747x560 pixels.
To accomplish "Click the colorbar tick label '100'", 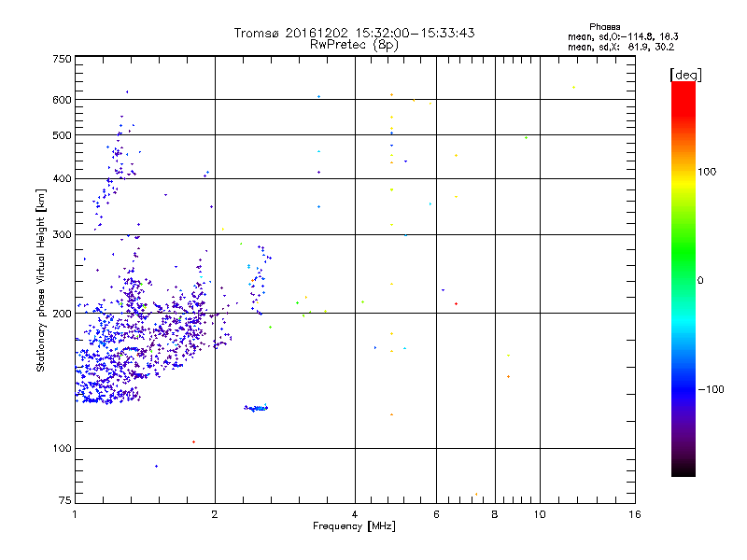I will [707, 172].
